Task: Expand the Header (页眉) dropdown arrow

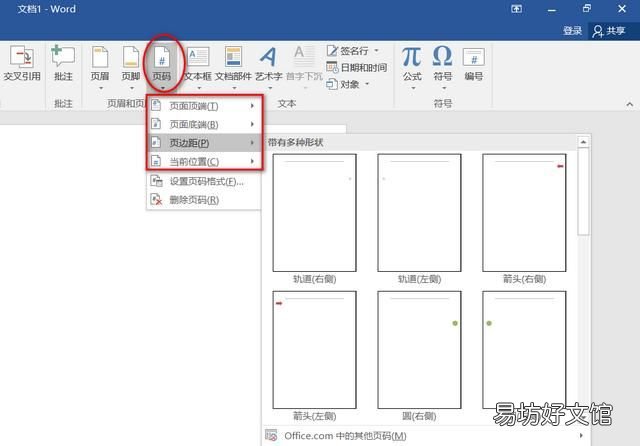Action: 100,88
